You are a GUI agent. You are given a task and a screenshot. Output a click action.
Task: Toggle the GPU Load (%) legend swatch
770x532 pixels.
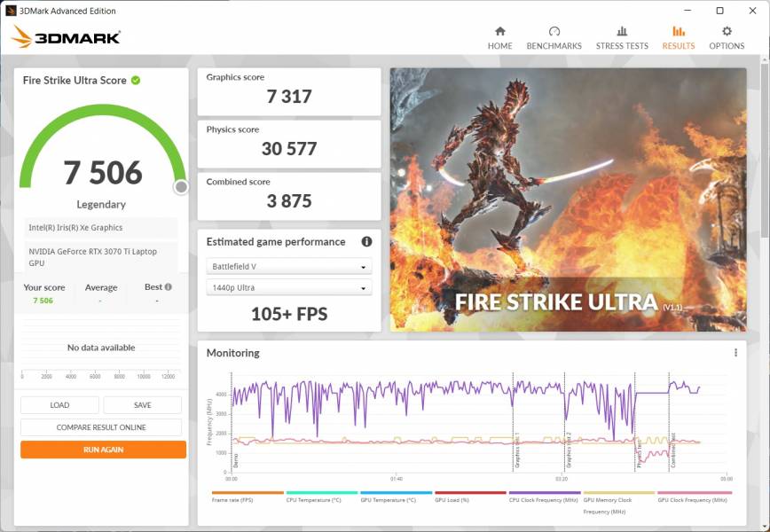470,492
